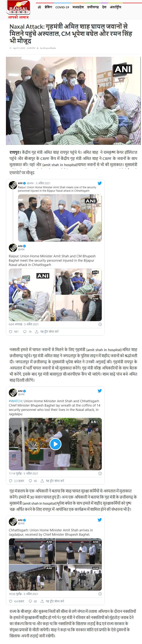Click author link Shreya Bhatia
Viewport: 142px width, 644px height.
[x=48, y=48]
